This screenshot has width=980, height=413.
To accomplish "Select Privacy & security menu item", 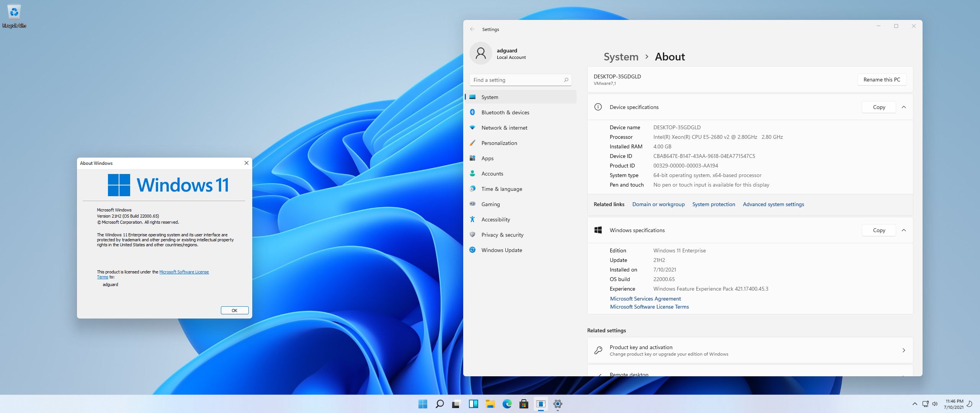I will [x=502, y=235].
